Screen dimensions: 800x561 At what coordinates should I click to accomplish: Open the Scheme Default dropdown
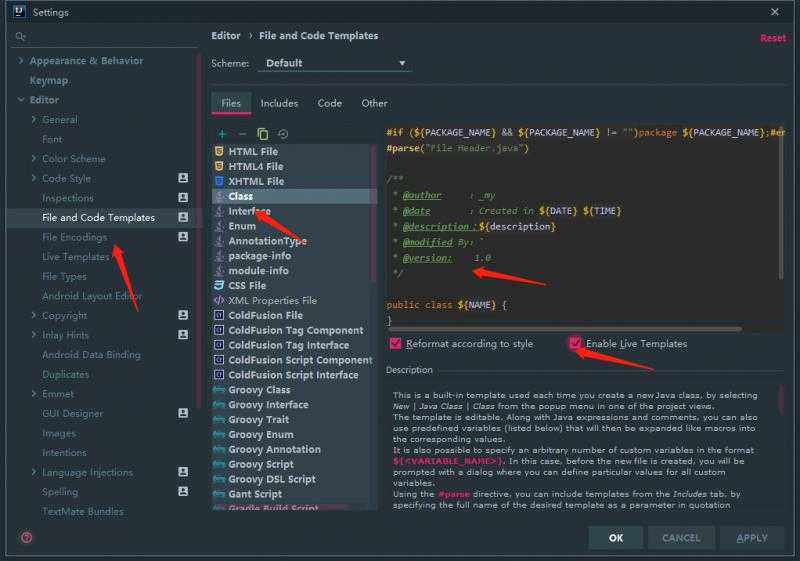(335, 63)
